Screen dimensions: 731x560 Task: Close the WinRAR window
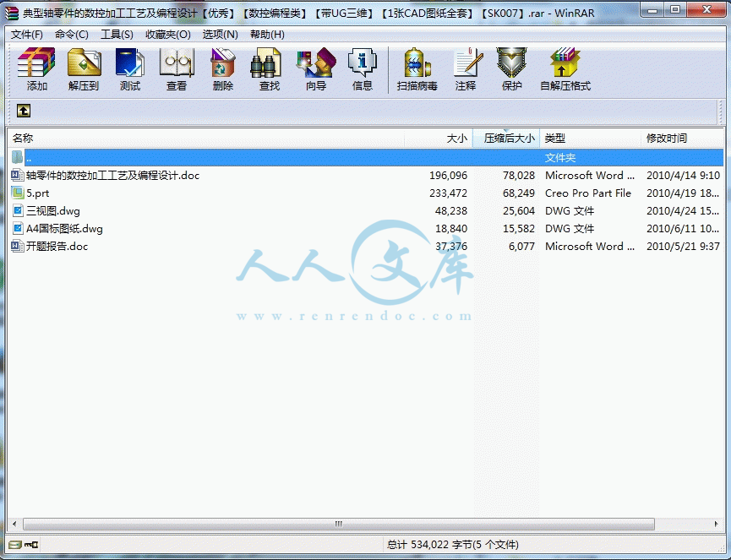[x=706, y=9]
